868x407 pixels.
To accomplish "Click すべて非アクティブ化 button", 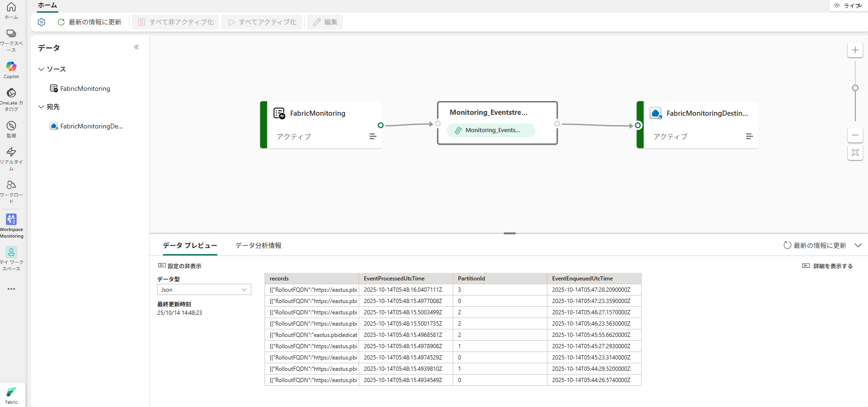I will tap(176, 22).
